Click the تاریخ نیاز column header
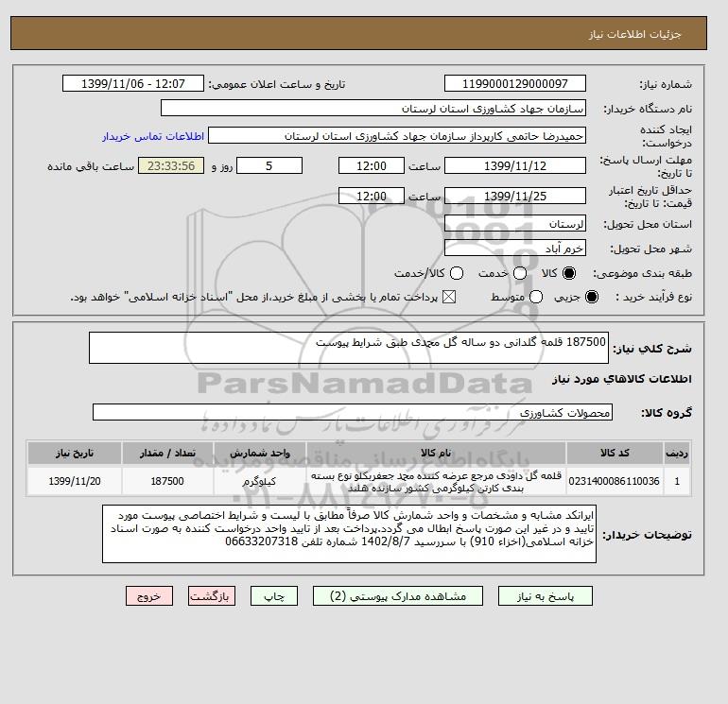The height and width of the screenshot is (704, 728). (x=75, y=453)
